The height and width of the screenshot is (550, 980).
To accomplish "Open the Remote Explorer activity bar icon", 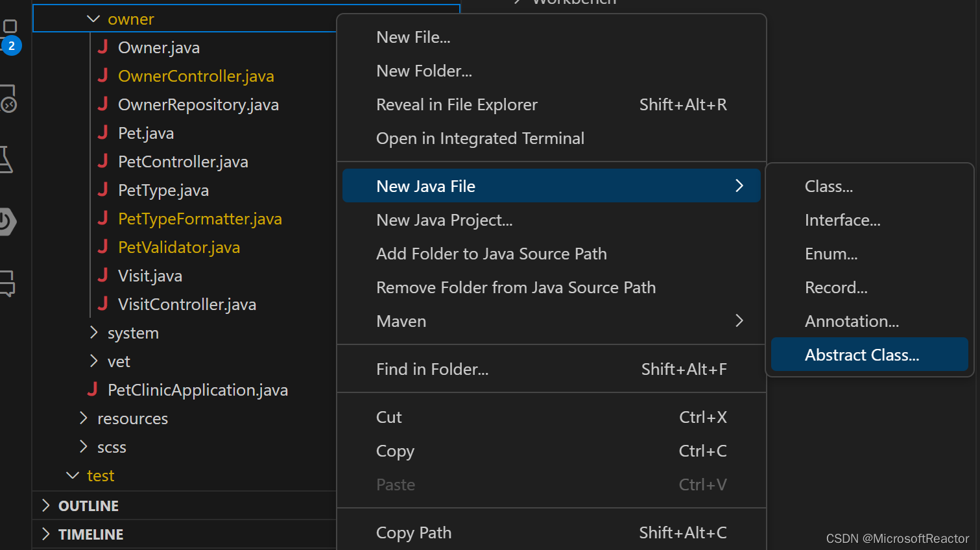I will point(8,99).
